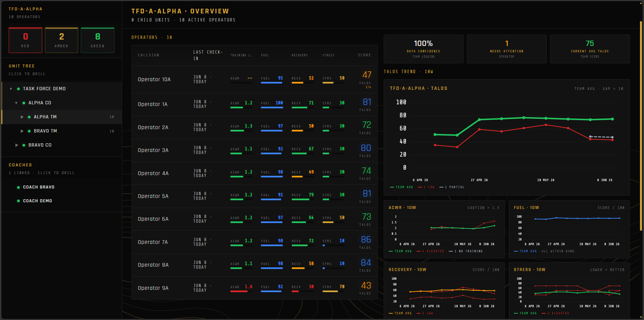The image size is (644, 320).
Task: Collapse the Task Force Demo tree node
Action: [x=11, y=89]
